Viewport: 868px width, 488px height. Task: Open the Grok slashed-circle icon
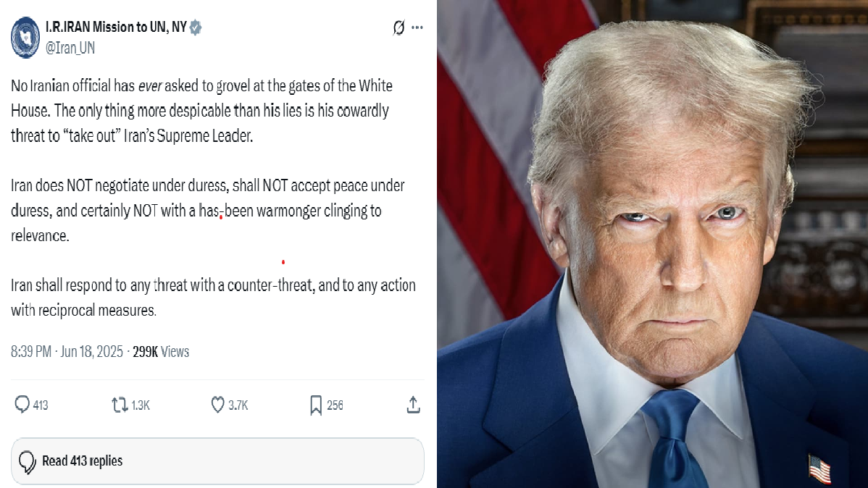pos(398,27)
